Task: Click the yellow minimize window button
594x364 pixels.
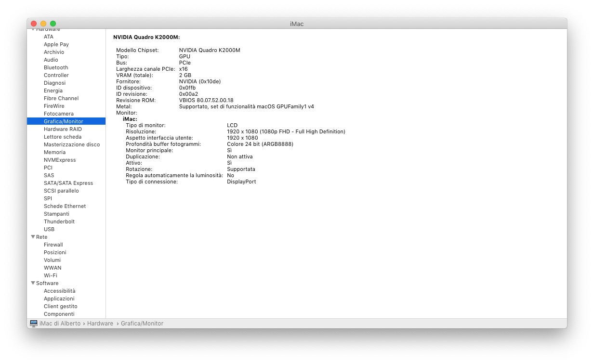Action: (43, 24)
